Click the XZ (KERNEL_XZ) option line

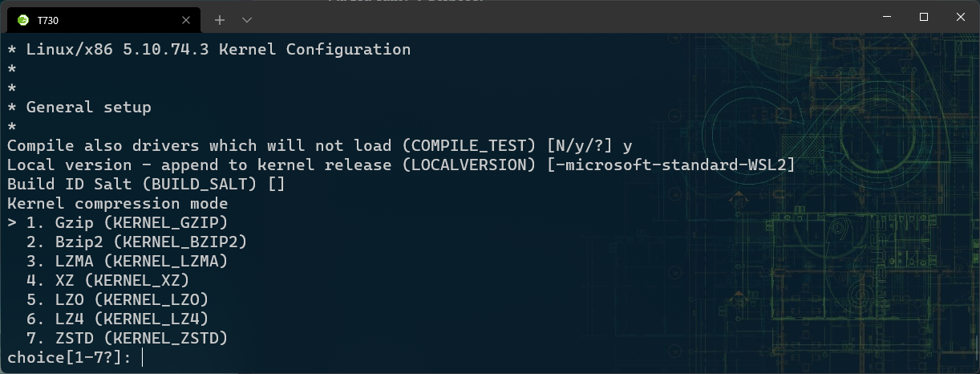pos(107,280)
